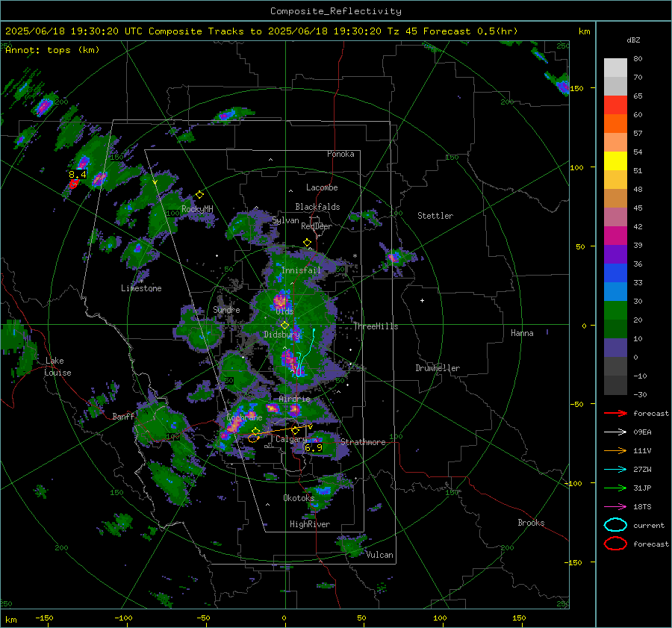Click the orange storm ellipse west of Calgary
672x628 pixels.
[254, 438]
